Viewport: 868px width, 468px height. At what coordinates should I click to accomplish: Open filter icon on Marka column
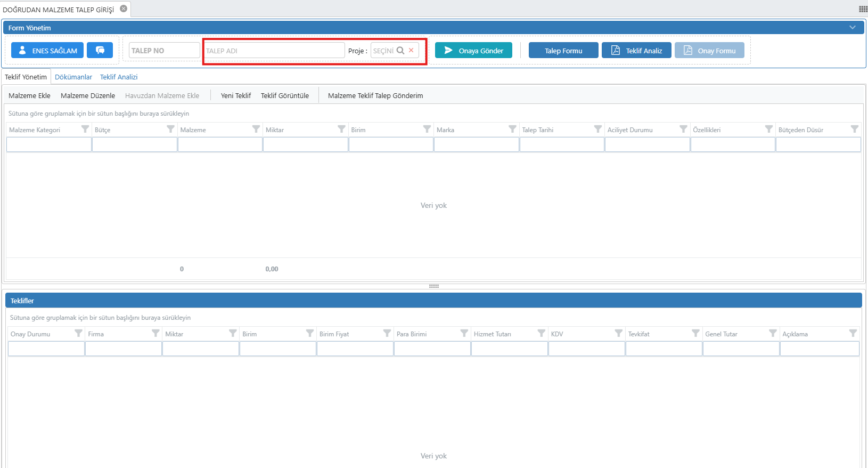tap(512, 129)
